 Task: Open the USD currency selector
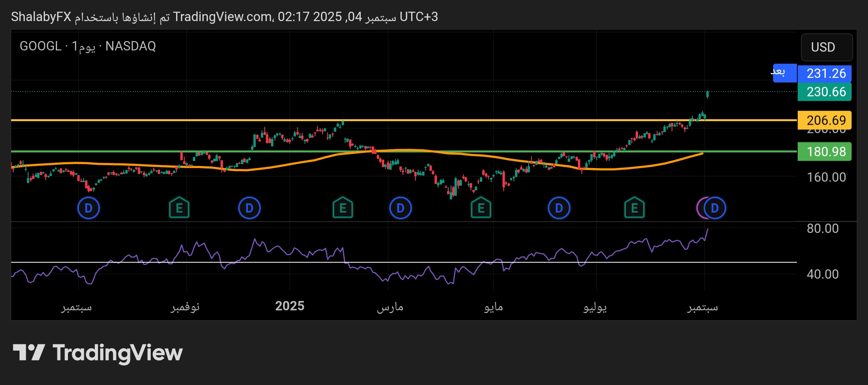pos(827,47)
